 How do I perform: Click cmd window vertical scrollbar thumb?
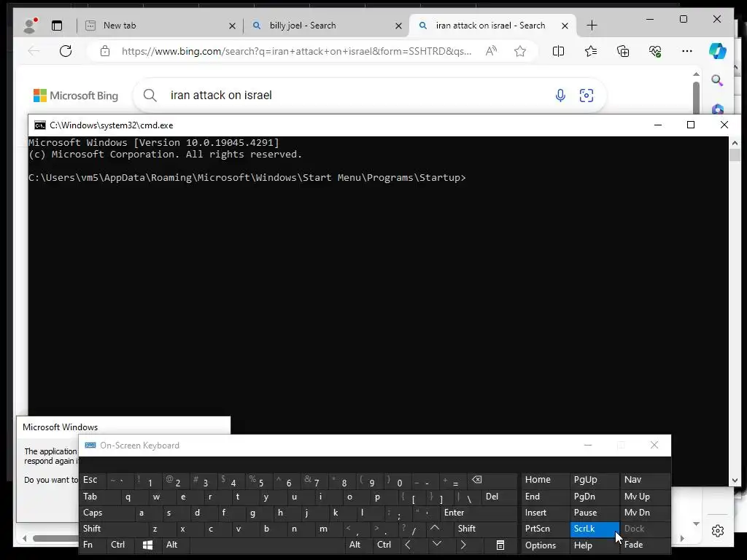click(x=735, y=155)
